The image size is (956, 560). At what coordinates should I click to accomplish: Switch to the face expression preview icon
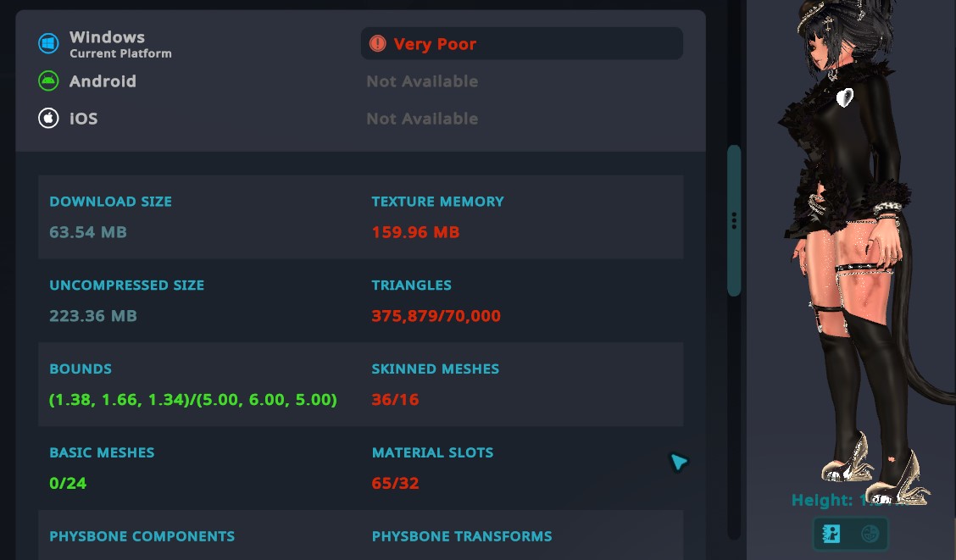point(869,534)
